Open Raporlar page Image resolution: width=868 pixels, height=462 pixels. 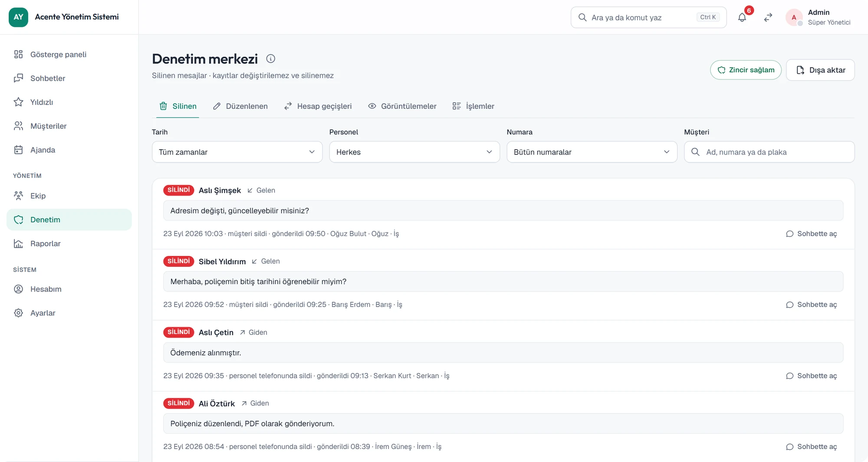[x=69, y=243]
